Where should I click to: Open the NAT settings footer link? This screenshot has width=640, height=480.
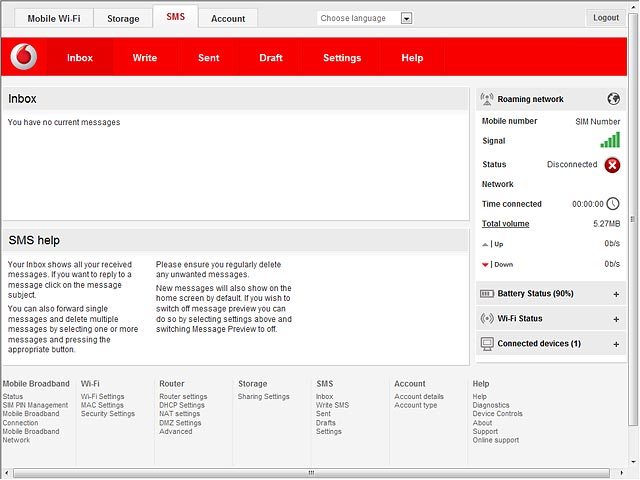tap(180, 413)
